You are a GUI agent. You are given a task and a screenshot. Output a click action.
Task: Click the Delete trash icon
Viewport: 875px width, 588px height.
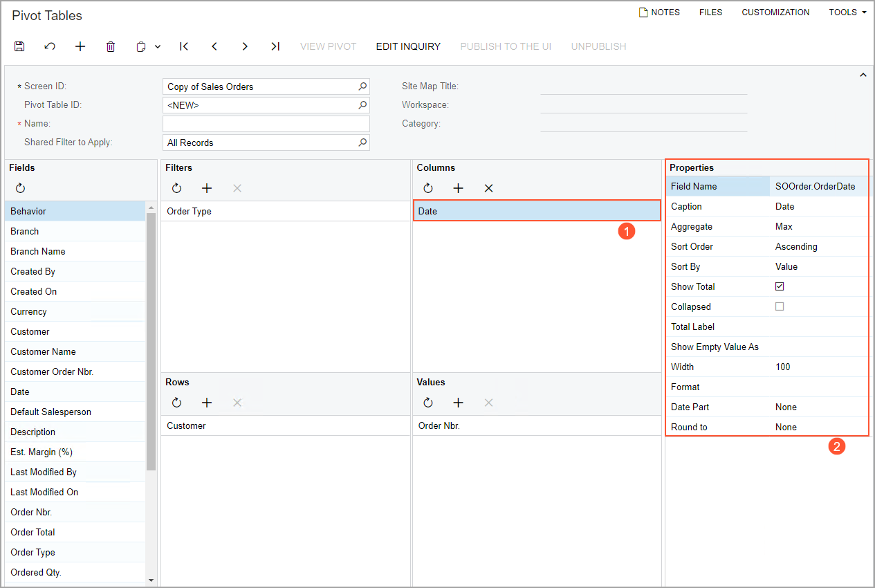111,46
